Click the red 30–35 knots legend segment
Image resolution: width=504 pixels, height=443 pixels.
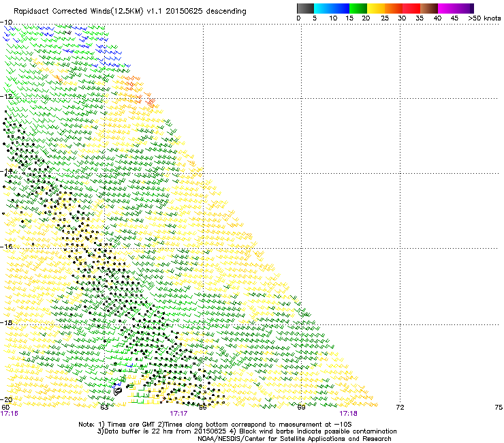[411, 8]
